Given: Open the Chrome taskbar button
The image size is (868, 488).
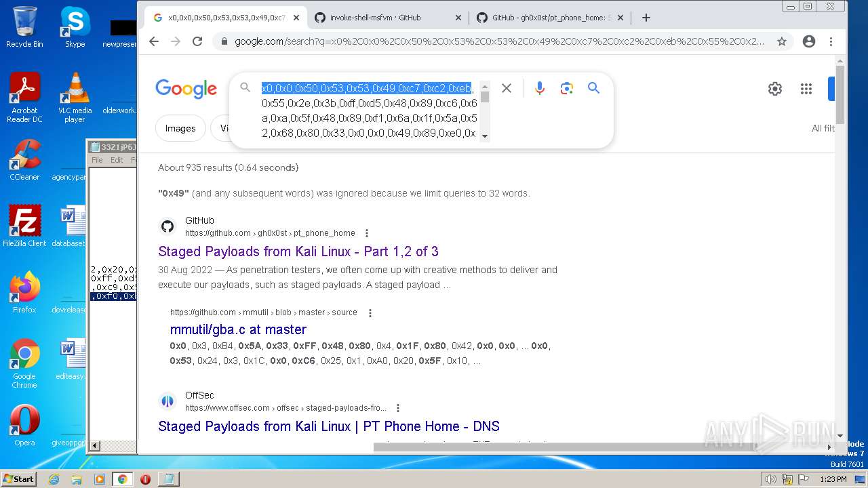Looking at the screenshot, I should tap(122, 479).
